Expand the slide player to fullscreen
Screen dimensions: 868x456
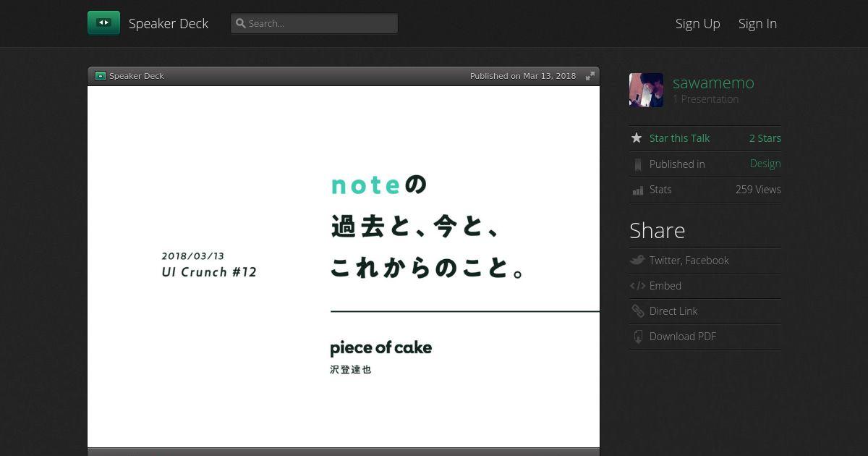coord(590,76)
